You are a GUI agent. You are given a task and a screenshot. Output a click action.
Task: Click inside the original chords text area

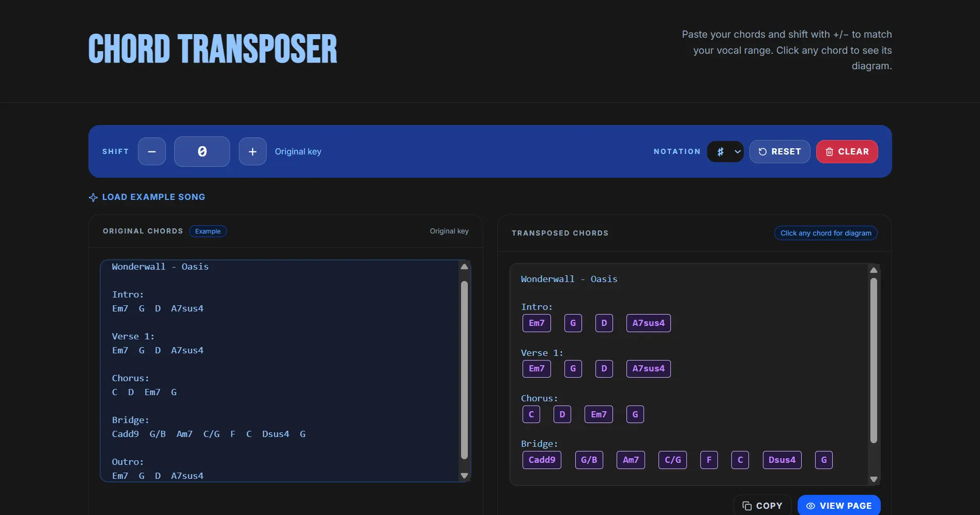click(x=280, y=371)
